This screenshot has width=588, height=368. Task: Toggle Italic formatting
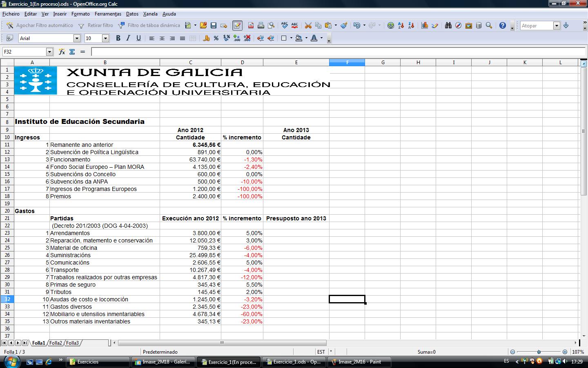pyautogui.click(x=128, y=38)
